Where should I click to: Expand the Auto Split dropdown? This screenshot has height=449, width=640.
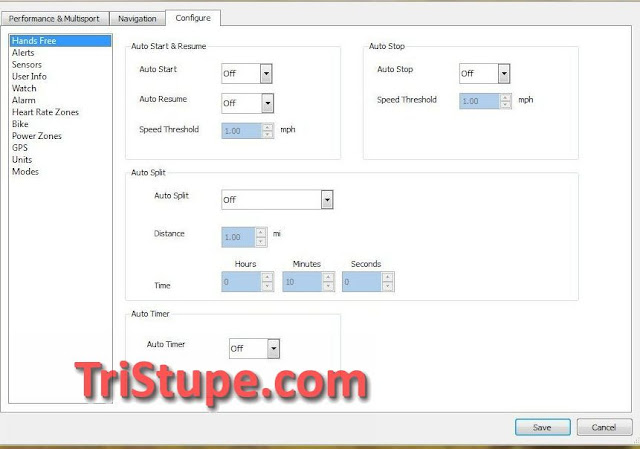coord(277,200)
